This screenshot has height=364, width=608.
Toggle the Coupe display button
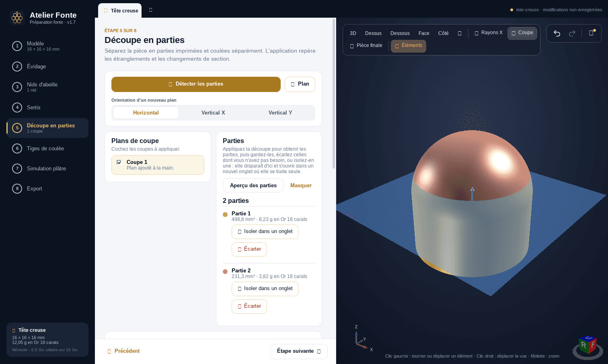[x=522, y=33]
